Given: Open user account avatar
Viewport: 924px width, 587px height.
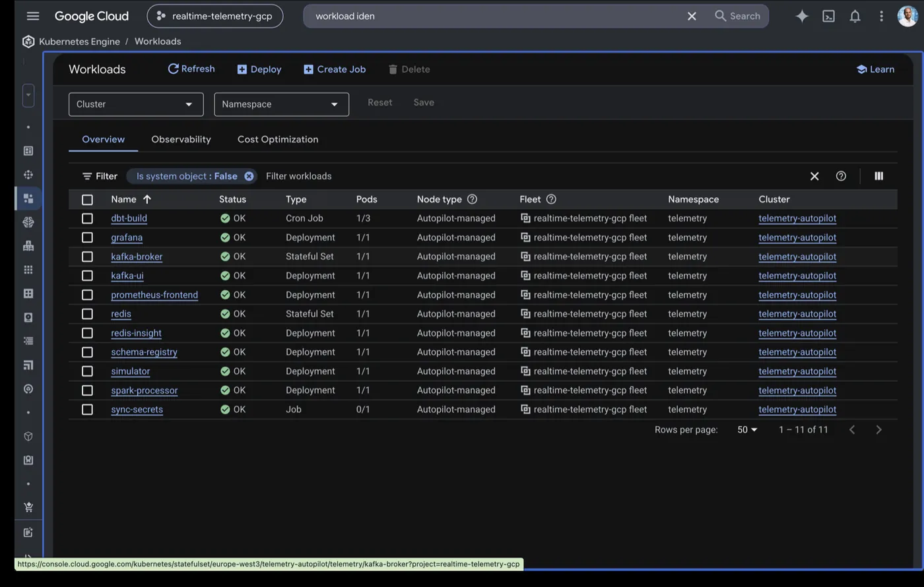Looking at the screenshot, I should (x=908, y=16).
